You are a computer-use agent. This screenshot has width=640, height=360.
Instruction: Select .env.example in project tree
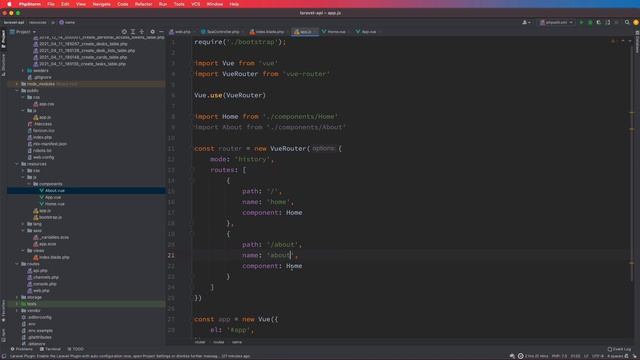[x=40, y=331]
